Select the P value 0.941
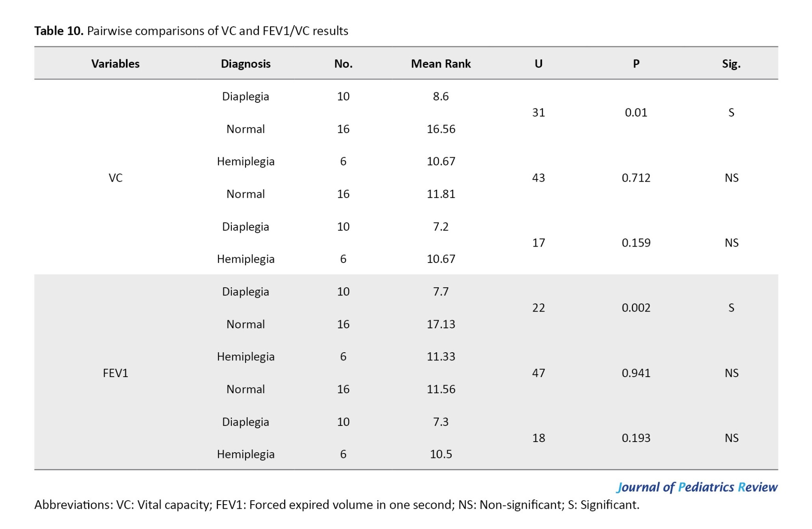This screenshot has width=812, height=529. pyautogui.click(x=636, y=373)
